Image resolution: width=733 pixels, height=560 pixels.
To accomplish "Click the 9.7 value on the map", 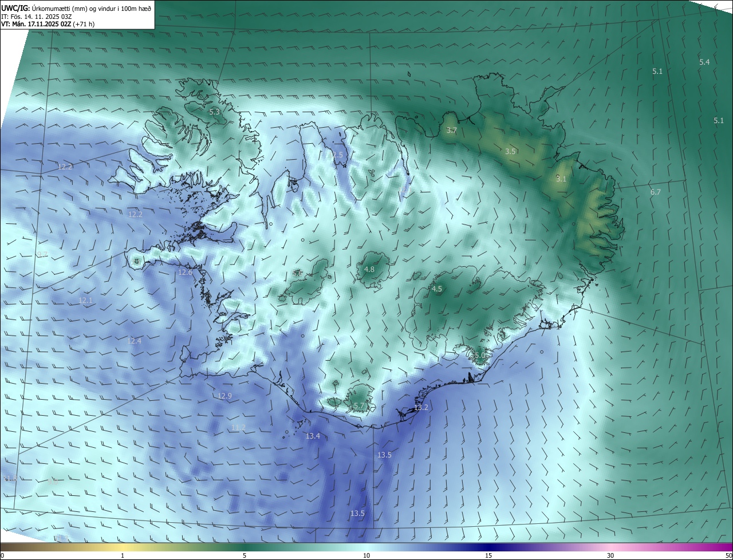I will [x=42, y=255].
